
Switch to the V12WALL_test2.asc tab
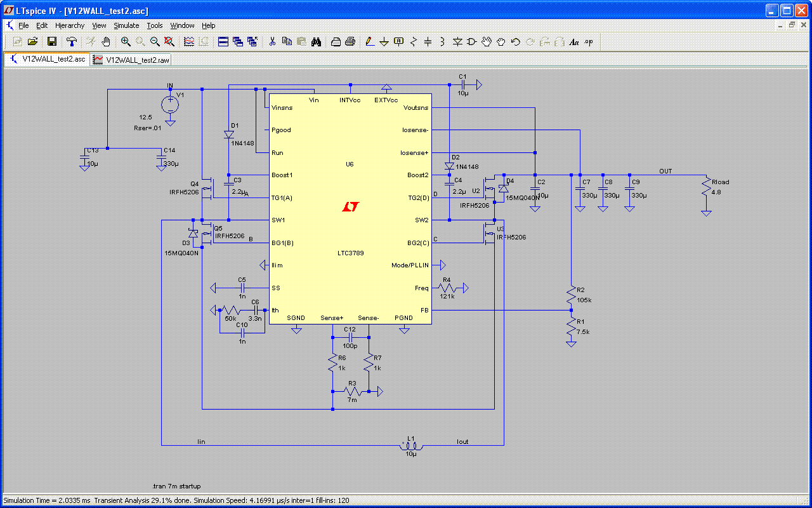pyautogui.click(x=48, y=59)
